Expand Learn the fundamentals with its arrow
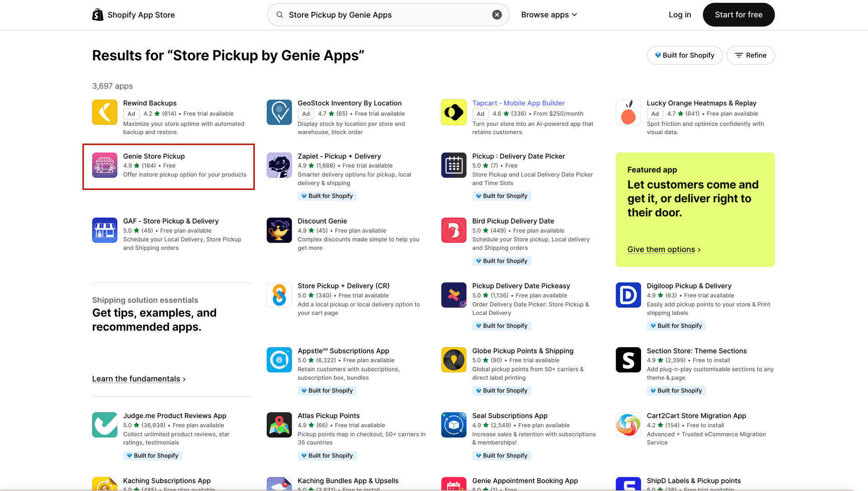Viewport: 868px width, 491px height. pos(184,379)
